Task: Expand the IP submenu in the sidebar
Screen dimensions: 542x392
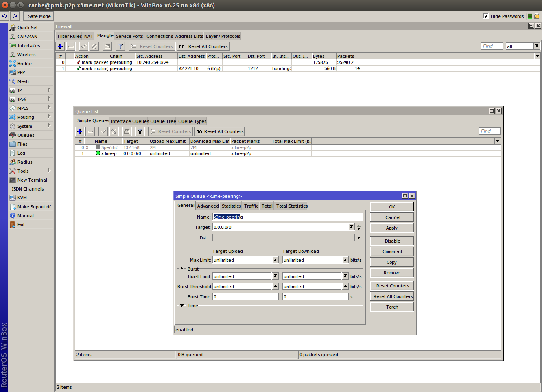Action: point(49,90)
